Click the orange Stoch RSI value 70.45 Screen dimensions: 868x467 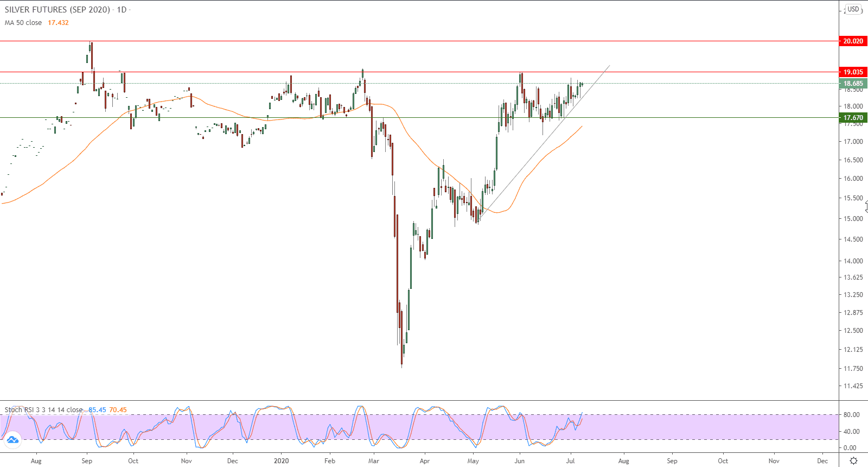(x=118, y=410)
